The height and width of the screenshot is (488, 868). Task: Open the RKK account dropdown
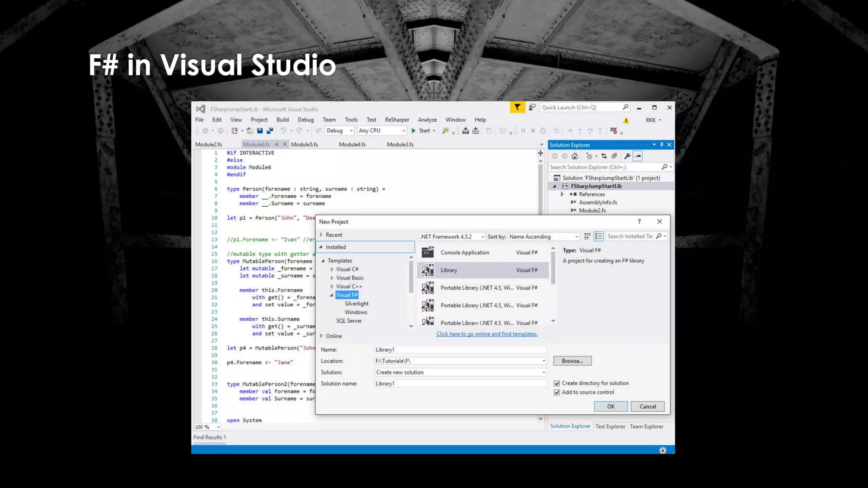tap(653, 120)
